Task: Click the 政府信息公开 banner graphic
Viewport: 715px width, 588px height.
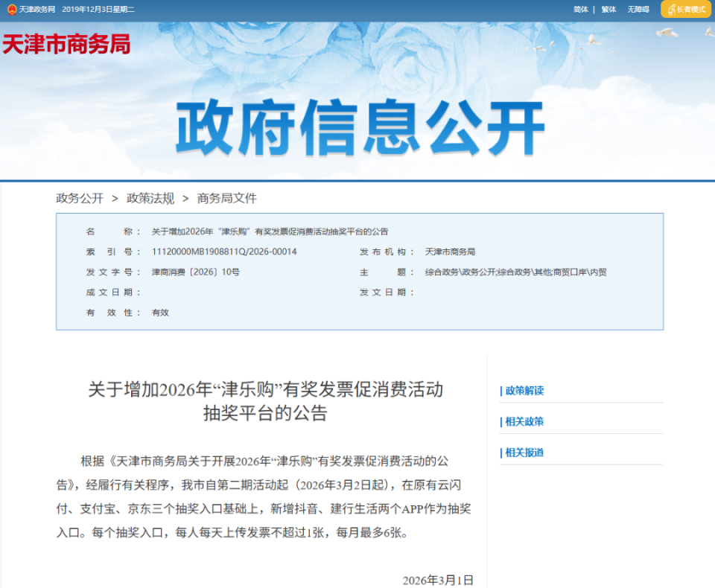Action: click(357, 127)
